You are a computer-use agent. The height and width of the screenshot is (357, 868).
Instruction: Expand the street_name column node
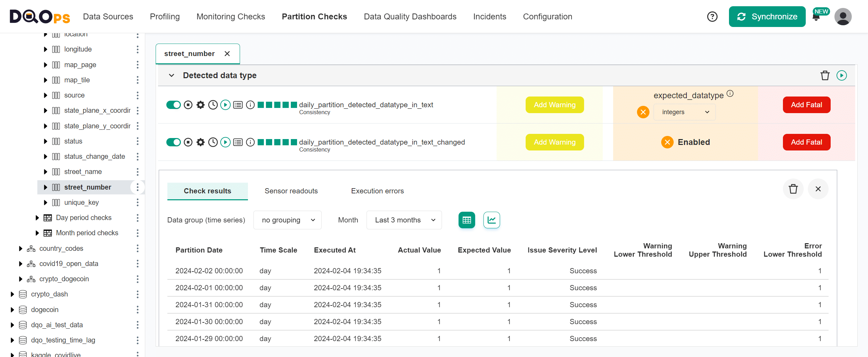click(x=45, y=172)
